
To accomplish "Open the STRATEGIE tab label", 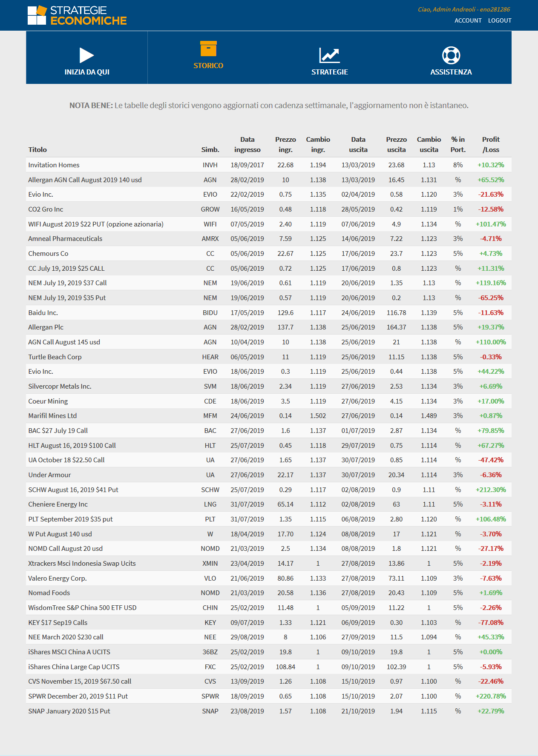I will (x=330, y=72).
